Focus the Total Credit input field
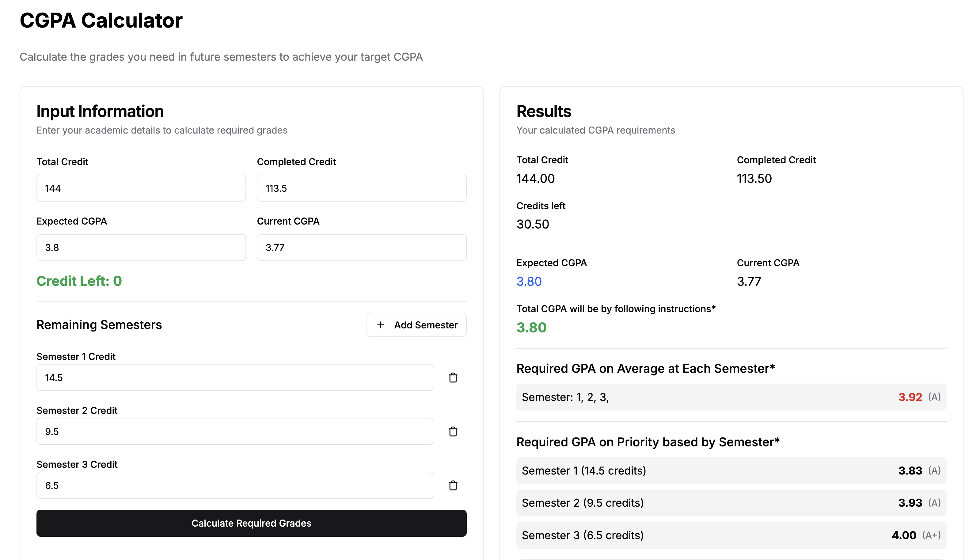The width and height of the screenshot is (980, 560). 141,188
